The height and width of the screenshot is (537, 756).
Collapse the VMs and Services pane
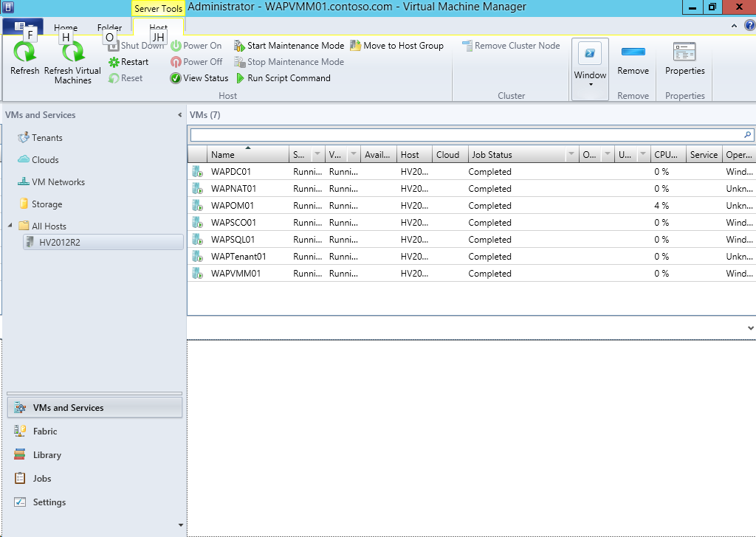pos(180,114)
